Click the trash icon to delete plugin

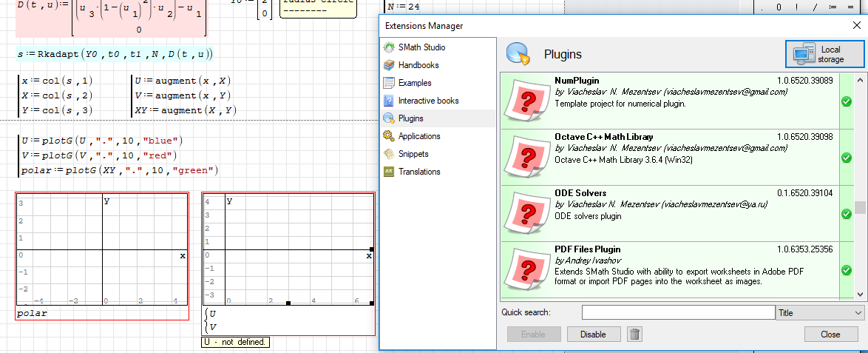(634, 334)
